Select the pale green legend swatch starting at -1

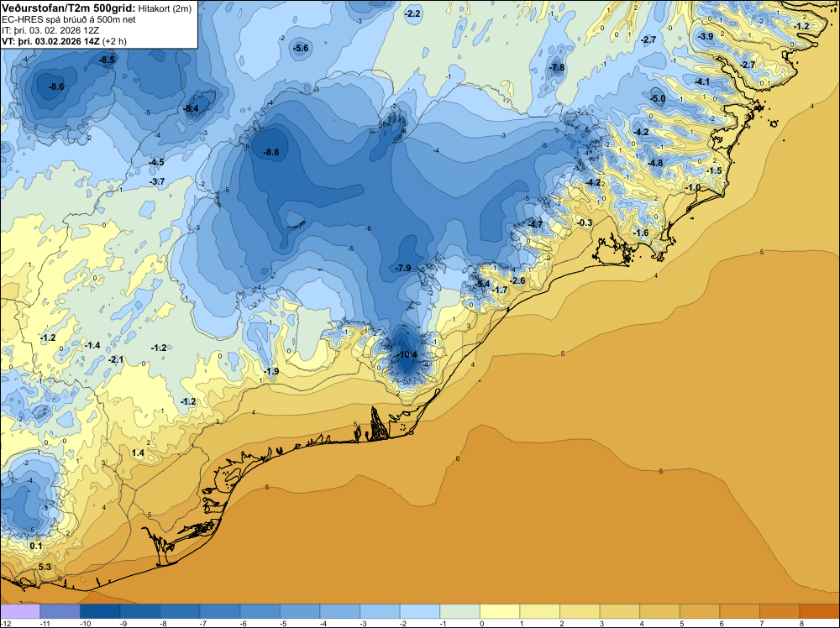[x=459, y=611]
